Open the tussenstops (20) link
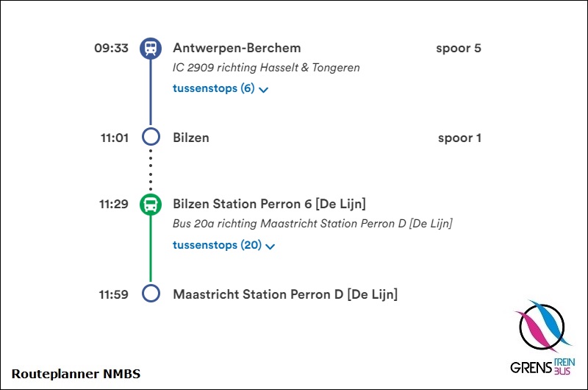This screenshot has height=390, width=588. [217, 245]
